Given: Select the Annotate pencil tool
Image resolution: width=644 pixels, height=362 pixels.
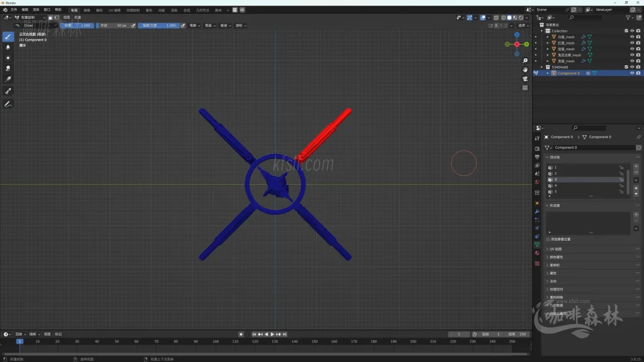Looking at the screenshot, I should coord(8,104).
